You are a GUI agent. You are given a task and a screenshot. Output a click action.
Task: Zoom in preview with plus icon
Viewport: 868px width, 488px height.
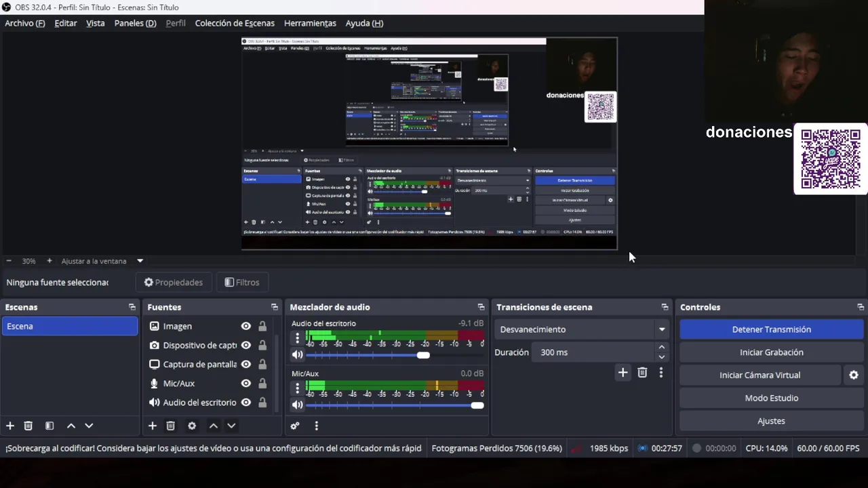[49, 261]
